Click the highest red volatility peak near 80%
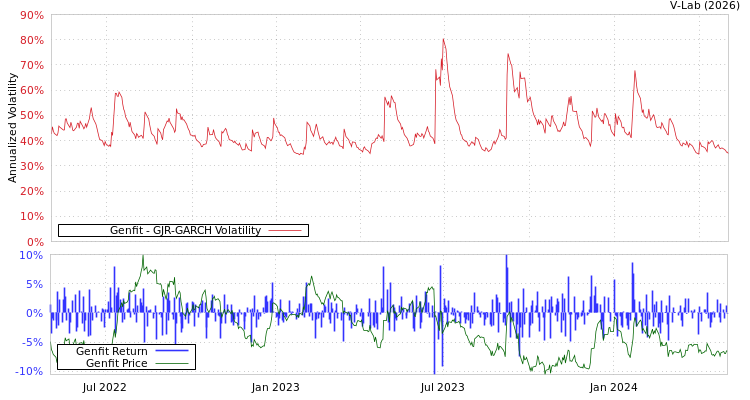Image resolution: width=750 pixels, height=400 pixels. (443, 39)
